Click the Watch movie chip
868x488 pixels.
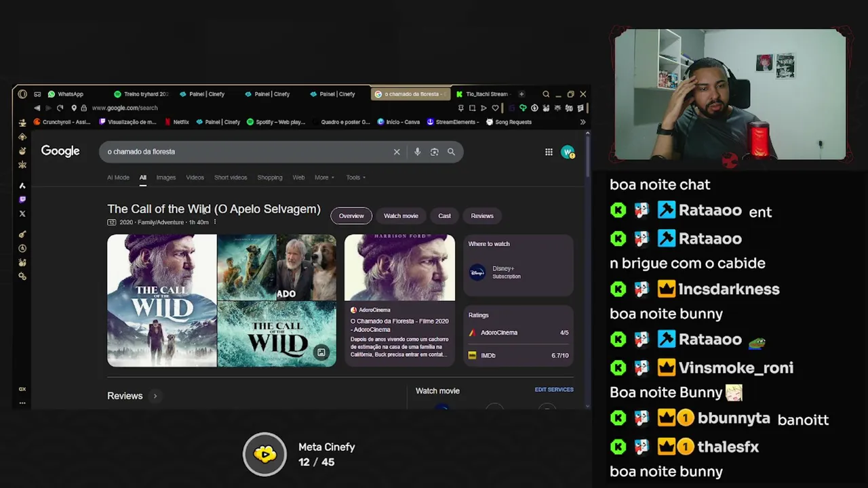(401, 216)
